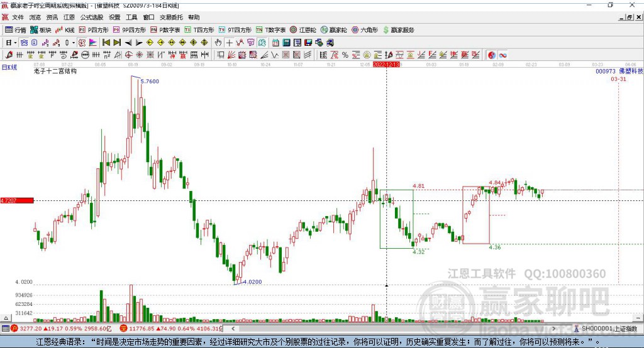Click the red-blue yin-yang icon
This screenshot has width=644, height=348.
492,55
